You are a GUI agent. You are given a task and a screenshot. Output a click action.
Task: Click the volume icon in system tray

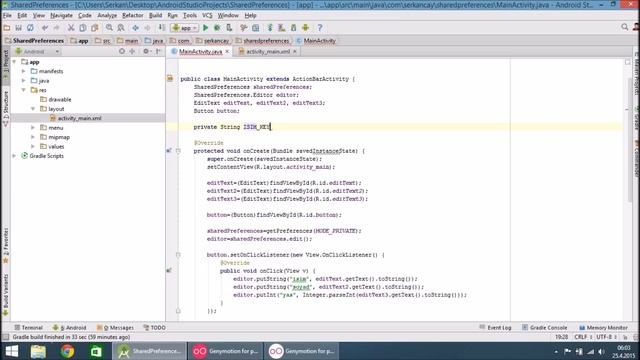601,351
